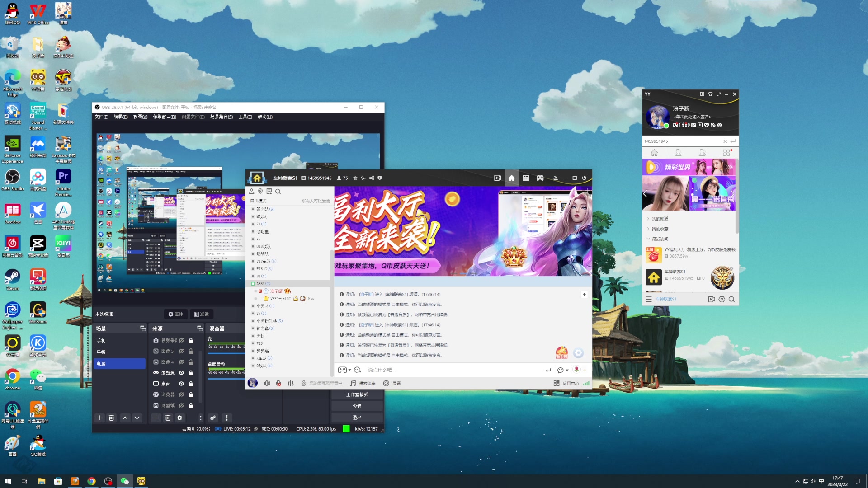The width and height of the screenshot is (868, 488).
Task: Toggle YY speaker mute button
Action: [x=267, y=383]
